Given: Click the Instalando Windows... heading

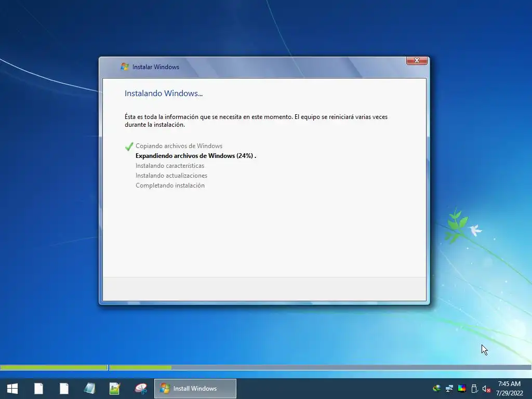Looking at the screenshot, I should pyautogui.click(x=164, y=94).
